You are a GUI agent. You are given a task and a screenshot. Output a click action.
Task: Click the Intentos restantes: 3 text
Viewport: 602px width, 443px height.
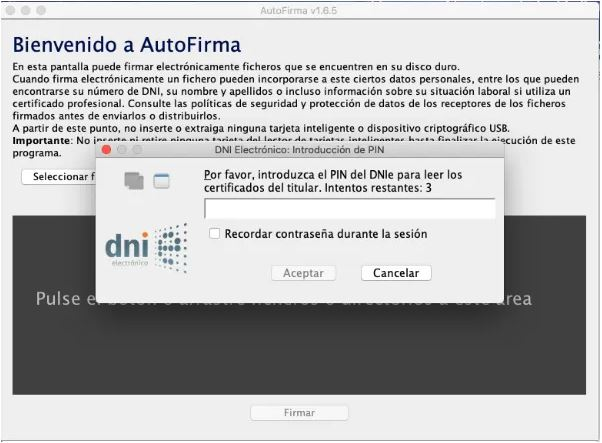pyautogui.click(x=378, y=188)
